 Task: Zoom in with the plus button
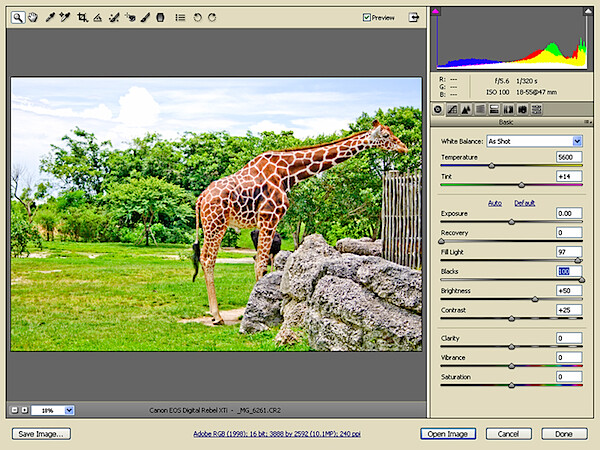24,410
